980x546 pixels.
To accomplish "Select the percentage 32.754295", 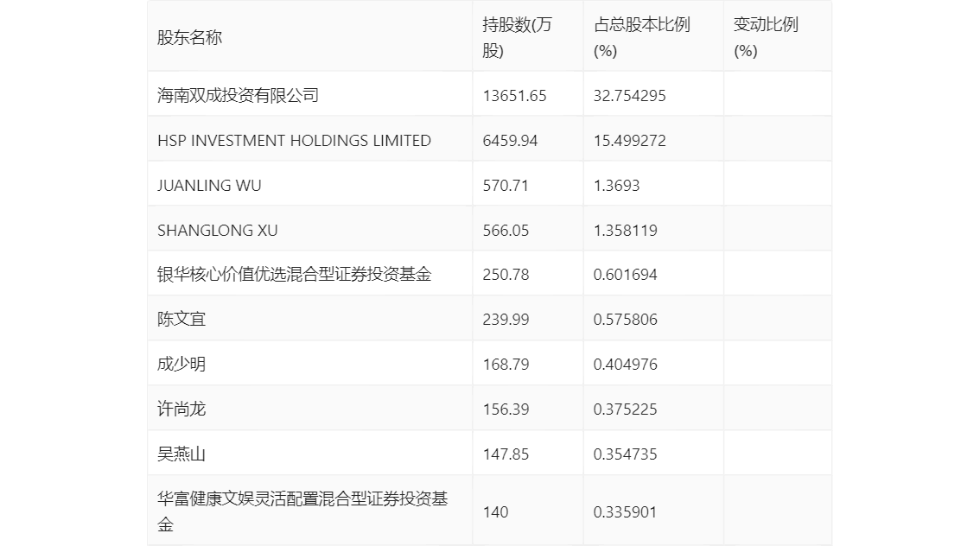I will tap(629, 96).
